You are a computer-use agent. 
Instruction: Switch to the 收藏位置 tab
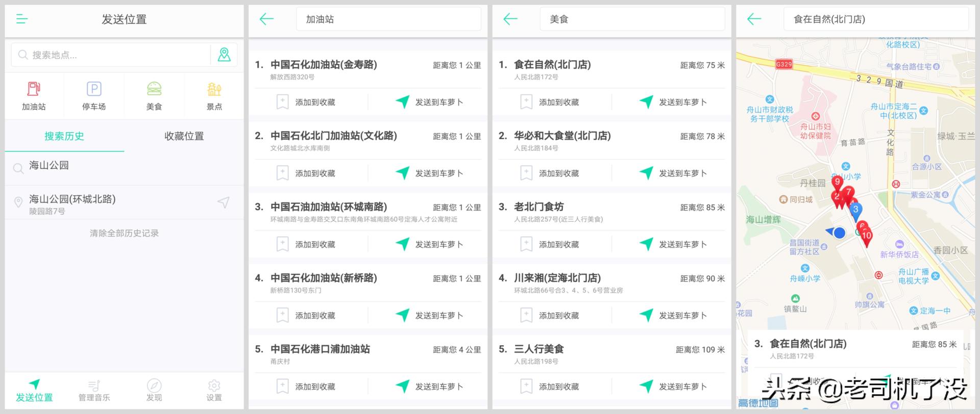(x=184, y=136)
